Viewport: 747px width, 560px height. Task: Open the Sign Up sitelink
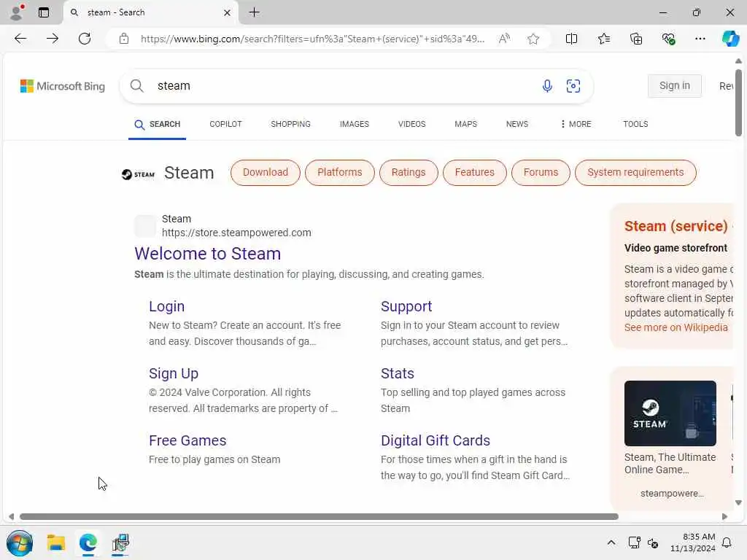point(174,373)
